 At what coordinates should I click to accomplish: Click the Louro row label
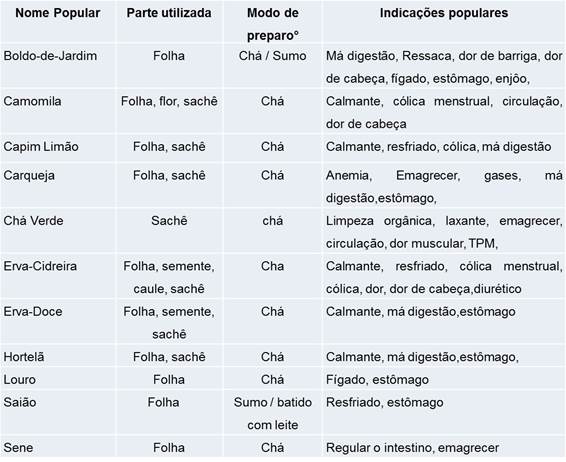[x=19, y=380]
